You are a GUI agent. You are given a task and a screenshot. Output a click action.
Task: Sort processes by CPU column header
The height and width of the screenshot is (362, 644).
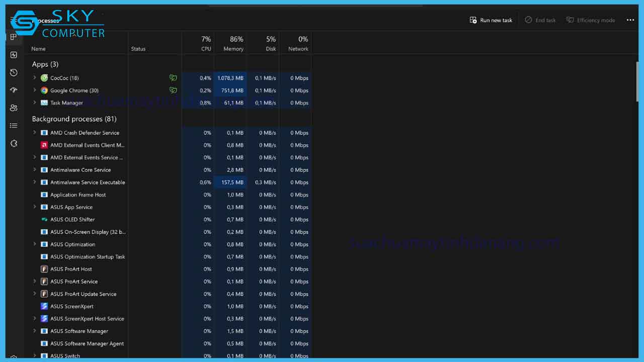point(205,44)
